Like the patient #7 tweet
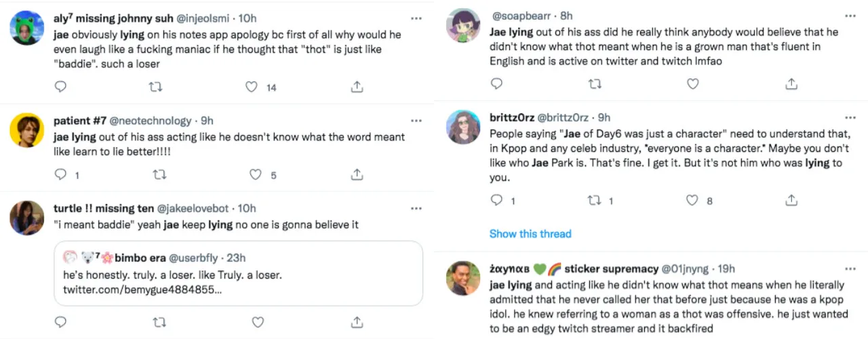Image resolution: width=868 pixels, height=339 pixels. [x=255, y=175]
